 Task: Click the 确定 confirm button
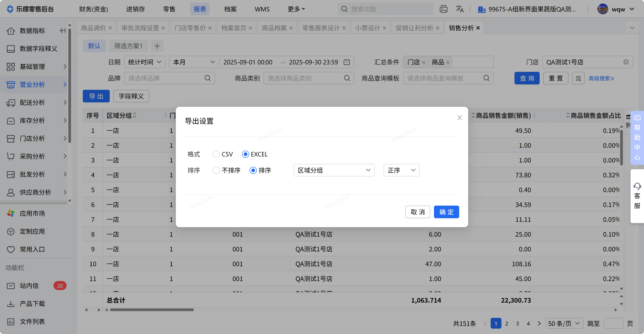point(446,212)
